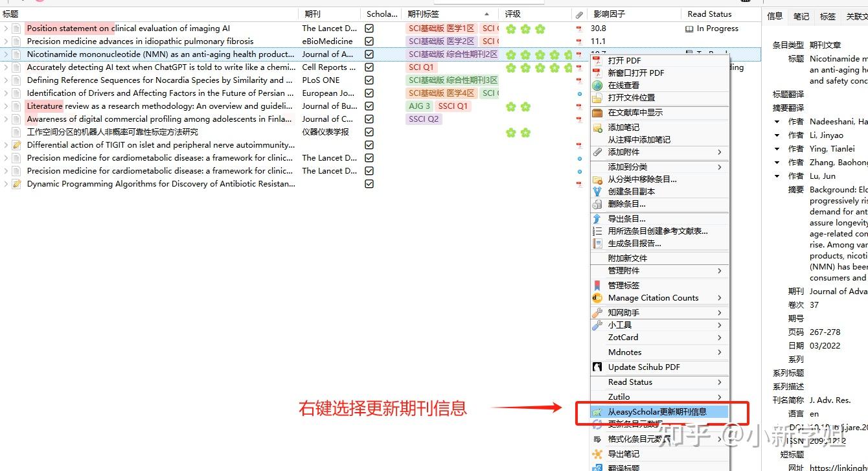Toggle the Scholar checkbox for PLoS ONE entry
The height and width of the screenshot is (471, 868).
coord(369,80)
